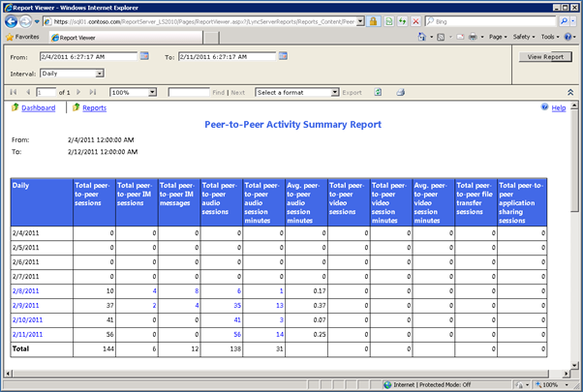Collapse the report parameters area
The height and width of the screenshot is (392, 583).
tap(570, 93)
